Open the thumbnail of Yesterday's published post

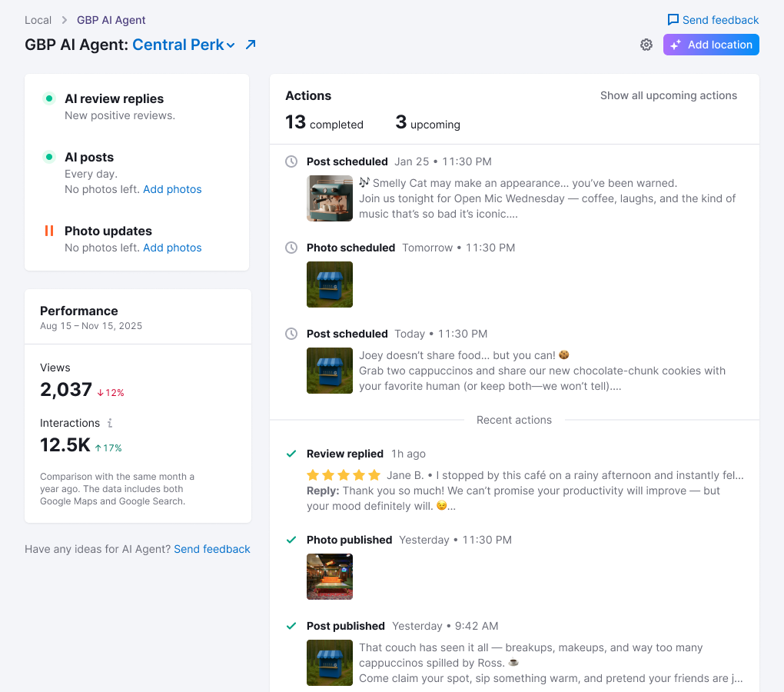click(330, 662)
